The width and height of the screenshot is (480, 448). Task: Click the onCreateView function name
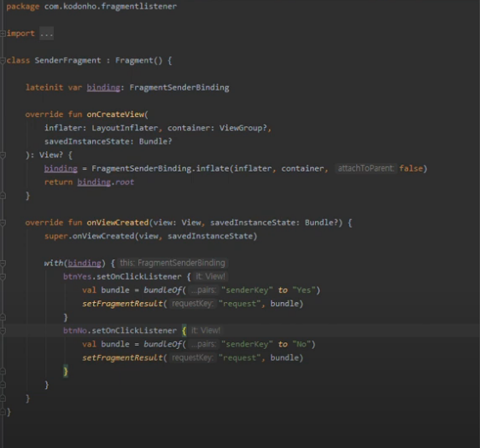(x=115, y=114)
